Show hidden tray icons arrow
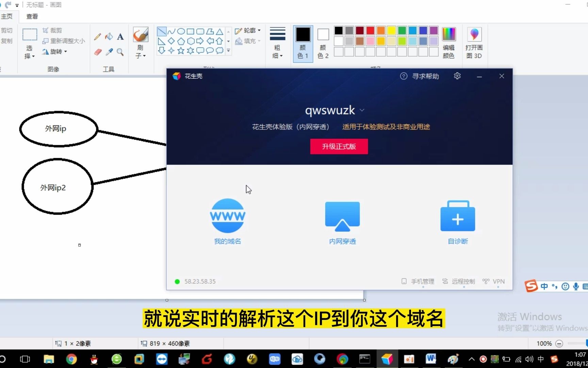 pos(471,359)
